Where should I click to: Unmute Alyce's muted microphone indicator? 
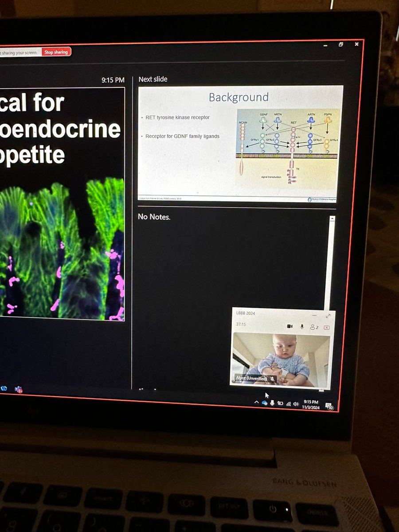(x=273, y=379)
